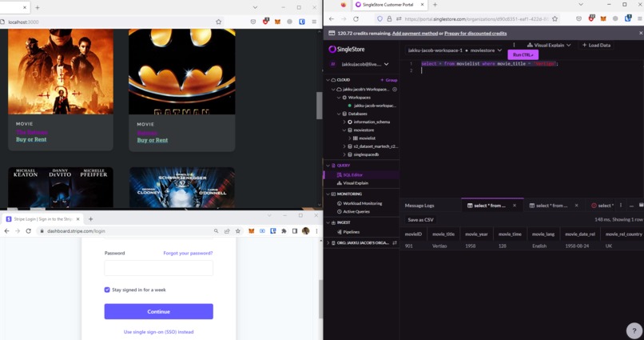Open Chrome extensions puzzle icon
The image size is (644, 340).
click(284, 231)
